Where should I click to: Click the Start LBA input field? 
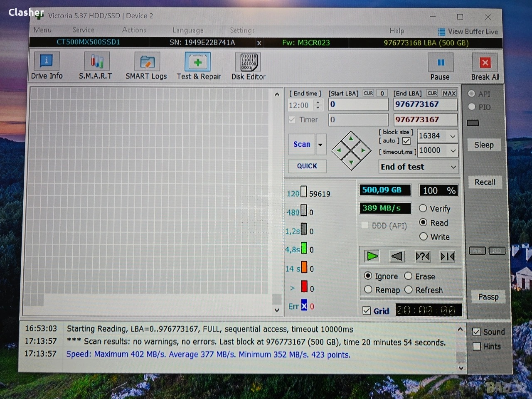click(358, 104)
